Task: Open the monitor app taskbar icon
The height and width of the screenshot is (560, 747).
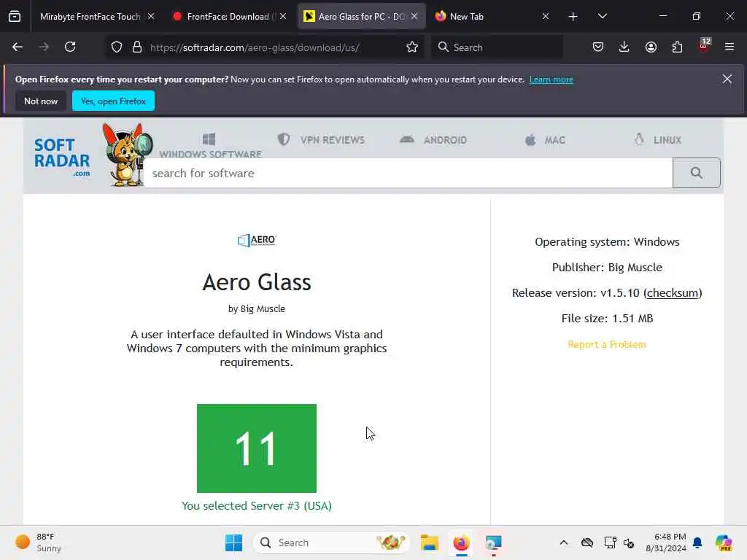Action: 494,542
